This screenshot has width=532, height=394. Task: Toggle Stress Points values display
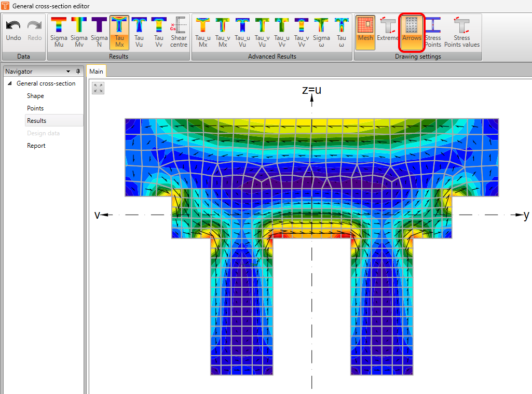click(462, 32)
